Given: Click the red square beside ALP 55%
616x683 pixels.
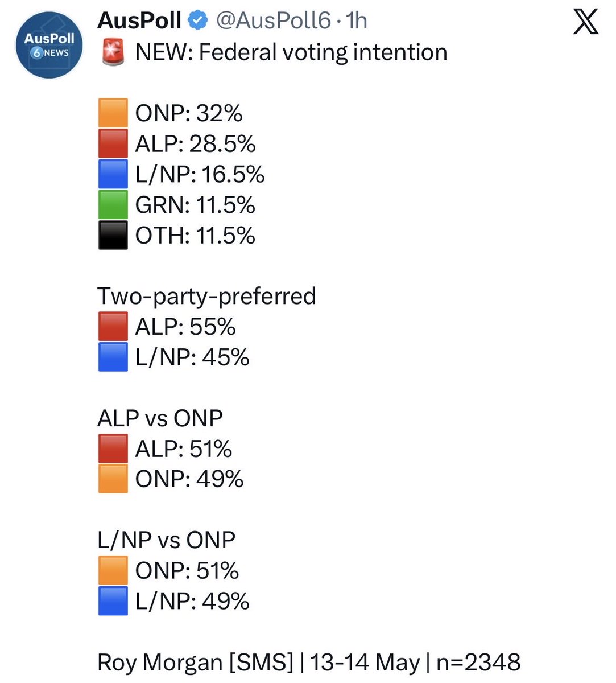Looking at the screenshot, I should click(113, 327).
